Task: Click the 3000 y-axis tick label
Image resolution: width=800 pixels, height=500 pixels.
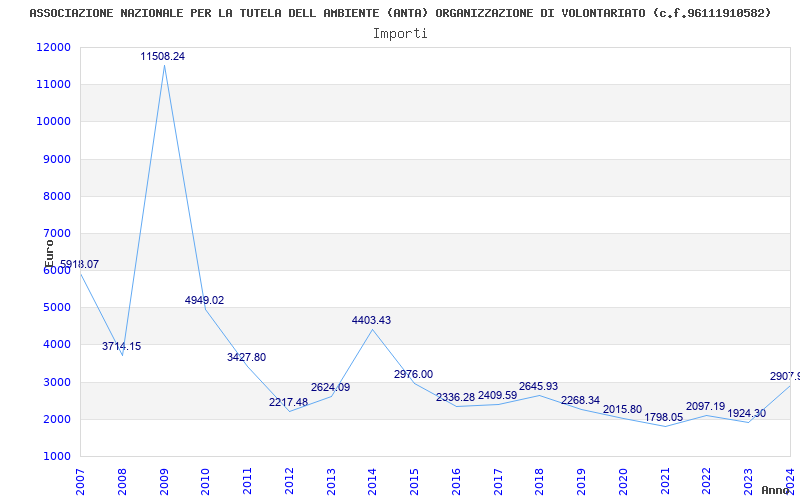Action: tap(56, 382)
